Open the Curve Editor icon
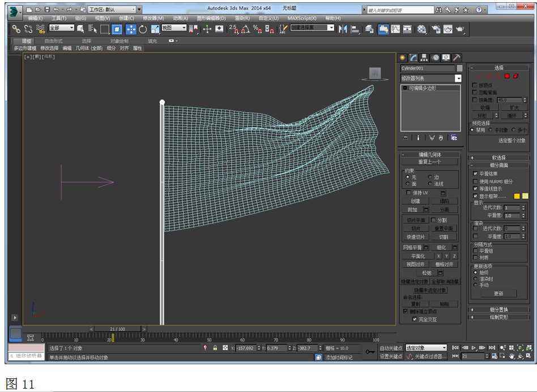 tap(395, 29)
